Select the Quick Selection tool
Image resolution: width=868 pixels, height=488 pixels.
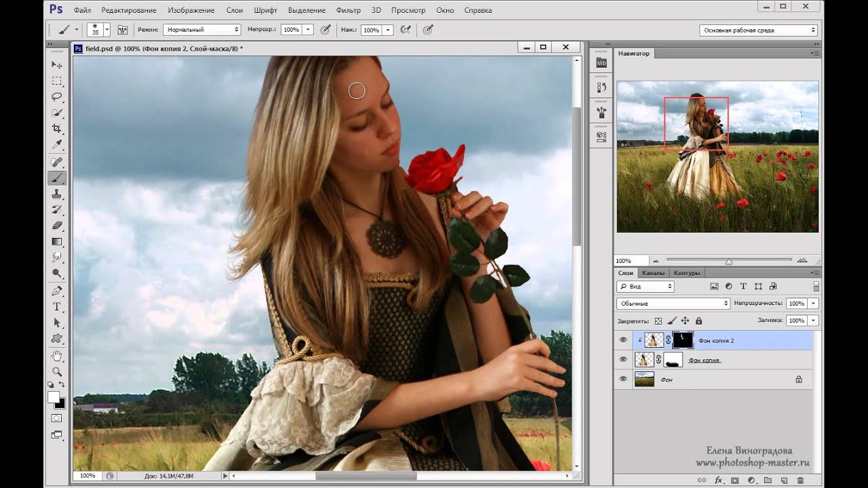(57, 113)
